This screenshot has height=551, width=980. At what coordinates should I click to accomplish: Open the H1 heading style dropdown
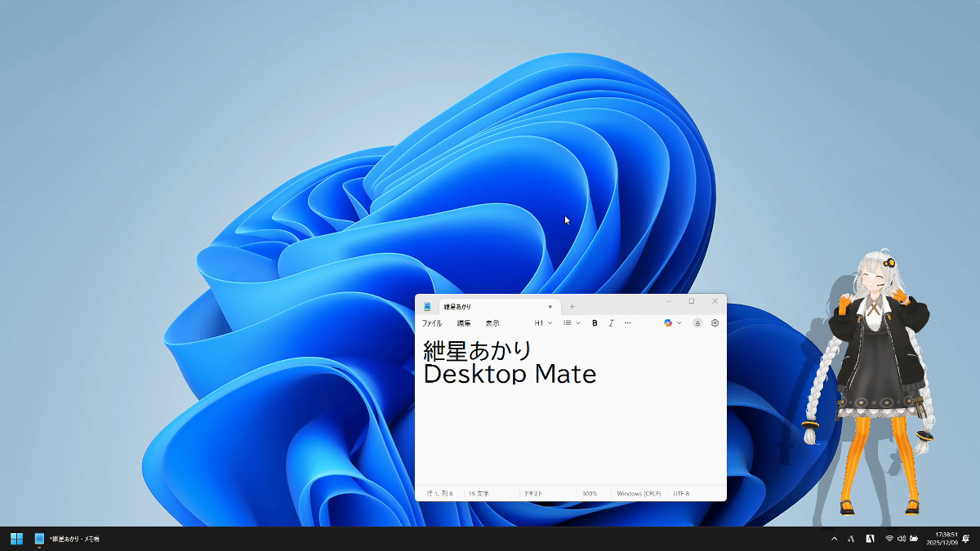543,323
